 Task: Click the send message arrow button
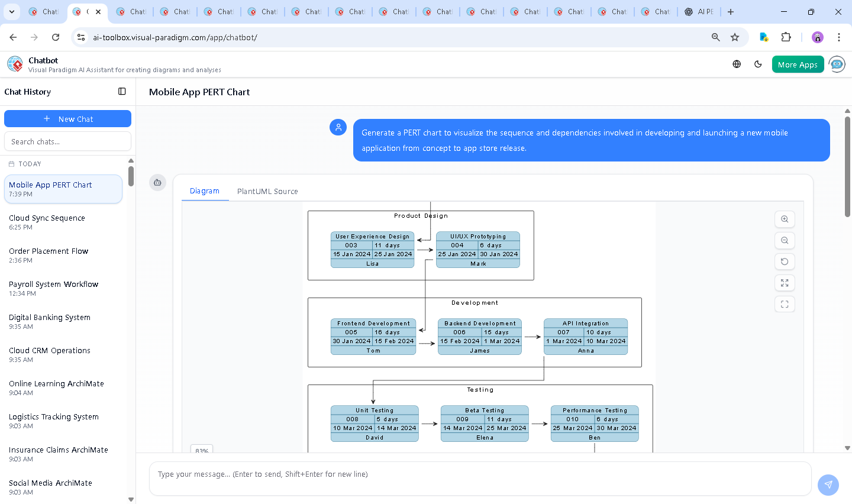pyautogui.click(x=828, y=484)
